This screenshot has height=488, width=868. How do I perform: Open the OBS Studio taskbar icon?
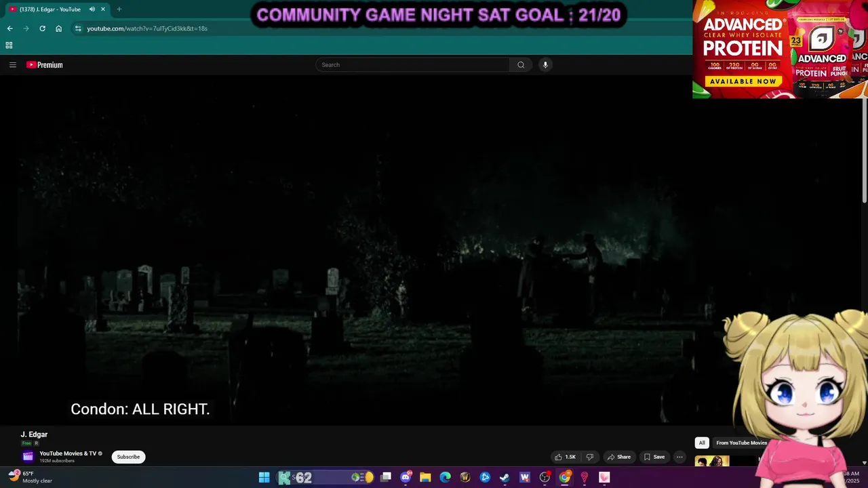coord(545,478)
